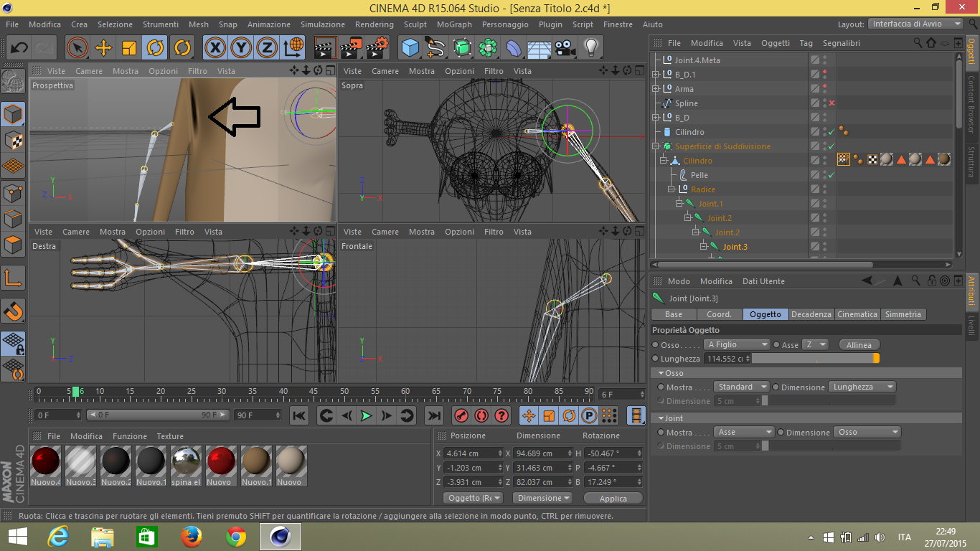
Task: Click the Applica button
Action: coord(613,499)
